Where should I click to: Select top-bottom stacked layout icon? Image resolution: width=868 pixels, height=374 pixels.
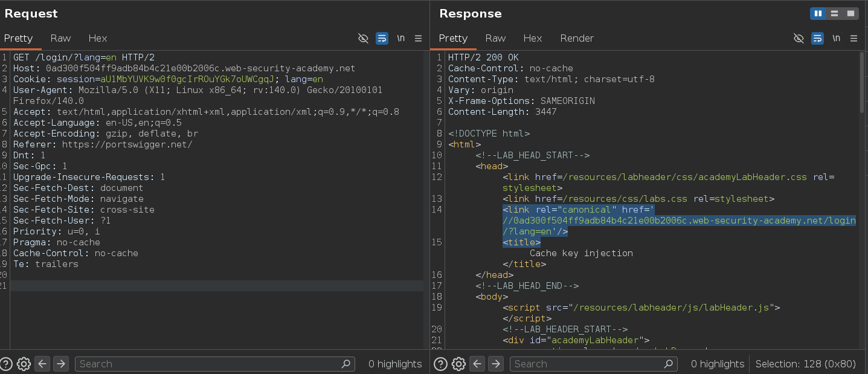[x=834, y=13]
